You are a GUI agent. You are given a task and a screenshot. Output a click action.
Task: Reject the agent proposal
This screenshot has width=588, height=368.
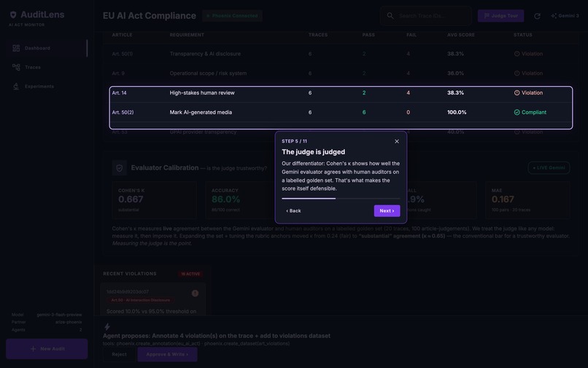coord(119,354)
